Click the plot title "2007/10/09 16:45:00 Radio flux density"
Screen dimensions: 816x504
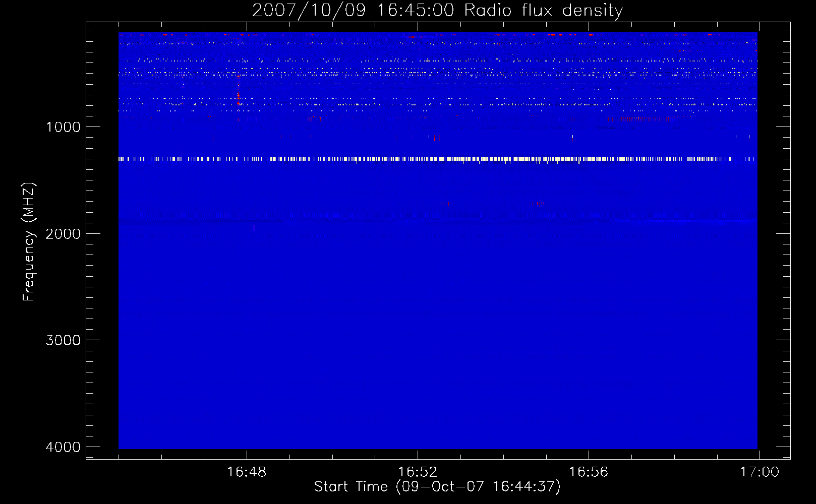coord(437,11)
